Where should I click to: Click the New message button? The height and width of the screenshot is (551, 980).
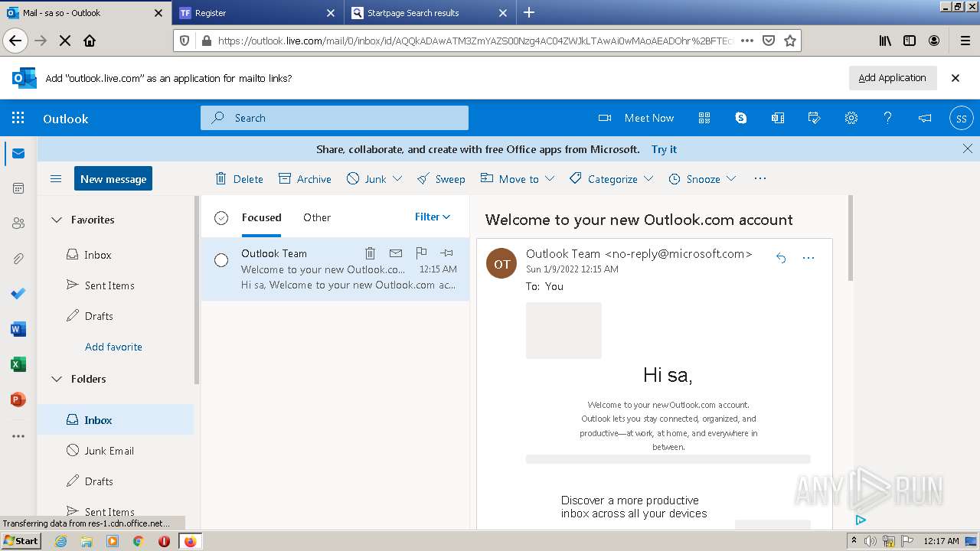tap(113, 179)
